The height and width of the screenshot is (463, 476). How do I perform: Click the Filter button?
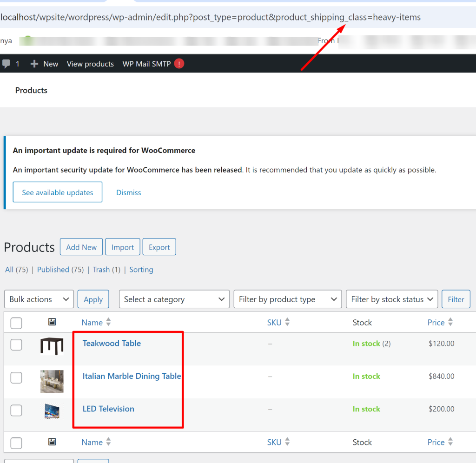[x=456, y=299]
